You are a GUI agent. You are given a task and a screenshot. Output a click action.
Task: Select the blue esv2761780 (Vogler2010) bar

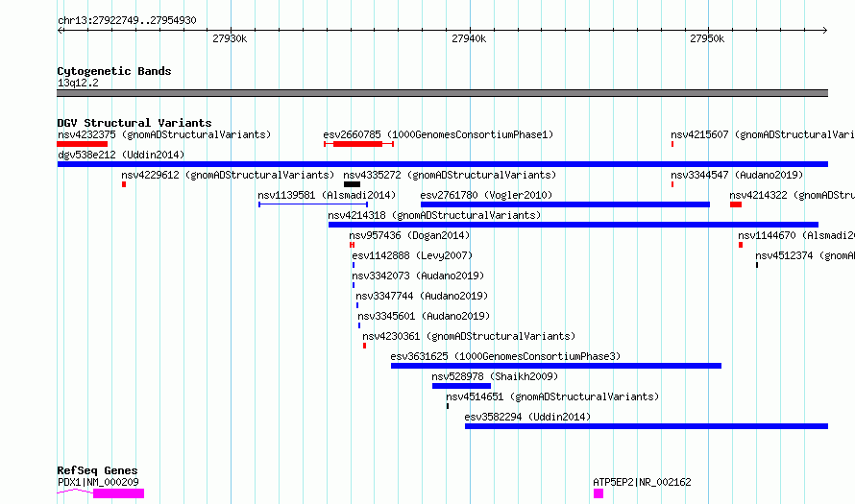click(x=565, y=204)
